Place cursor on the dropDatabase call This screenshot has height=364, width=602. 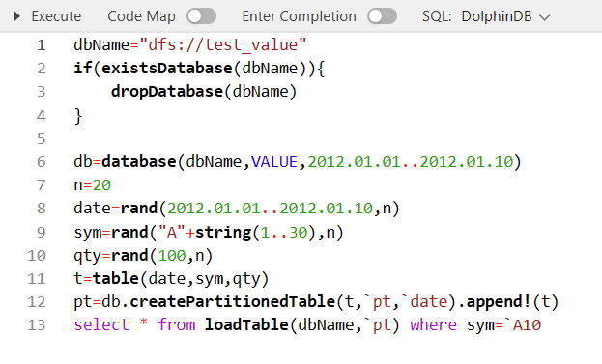[167, 92]
